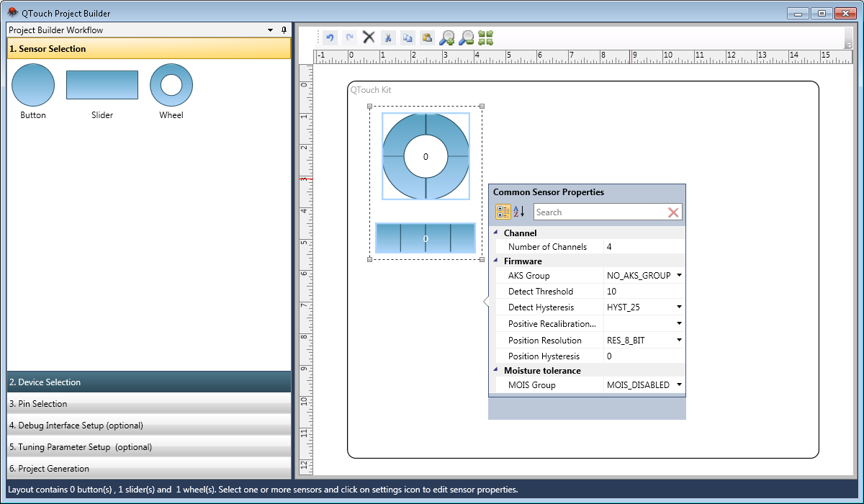
Task: Click the QTouch Project Builder app icon
Action: tap(12, 13)
